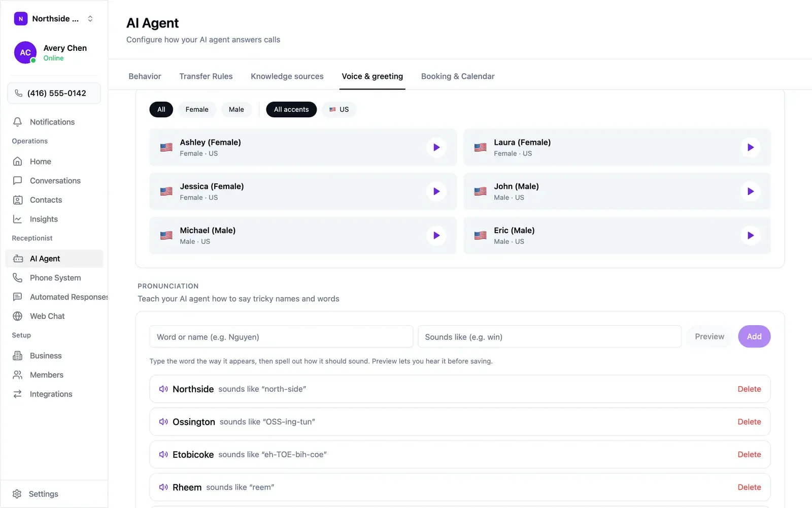
Task: Filter voices by Female
Action: [197, 109]
